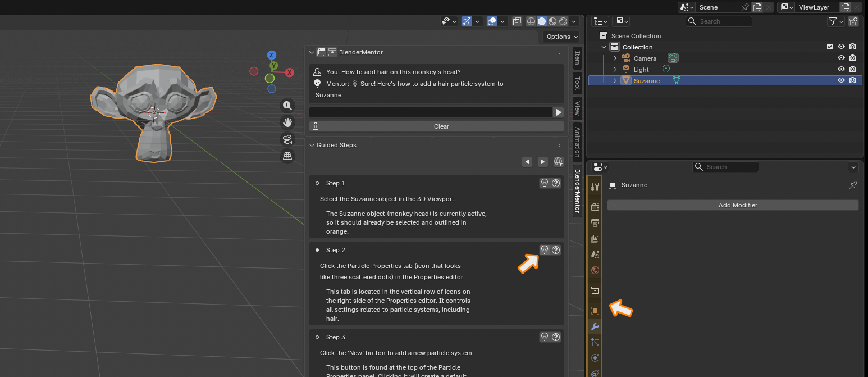Open the Outliner filter dropdown
The width and height of the screenshot is (868, 377).
[x=836, y=21]
